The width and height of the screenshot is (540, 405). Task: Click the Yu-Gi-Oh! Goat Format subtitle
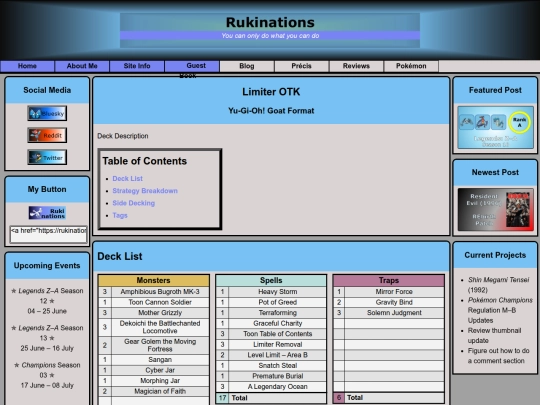tap(271, 111)
